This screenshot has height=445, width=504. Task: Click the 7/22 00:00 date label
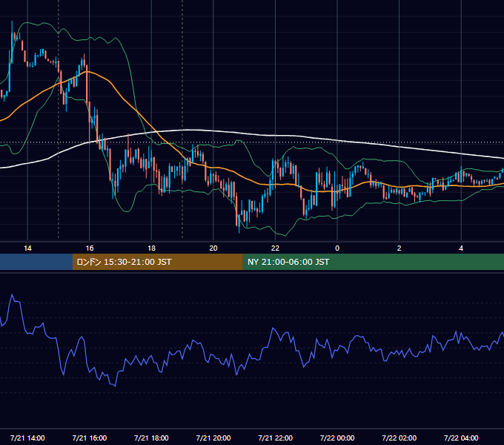pos(337,438)
